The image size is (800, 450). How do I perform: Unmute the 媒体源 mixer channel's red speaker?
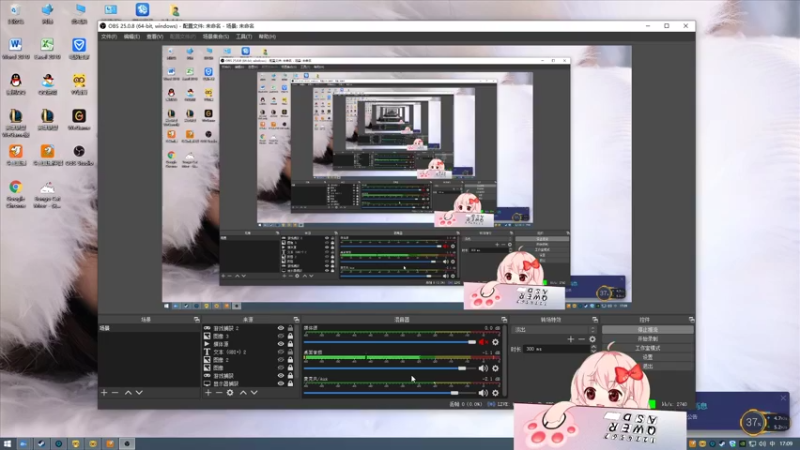point(483,342)
